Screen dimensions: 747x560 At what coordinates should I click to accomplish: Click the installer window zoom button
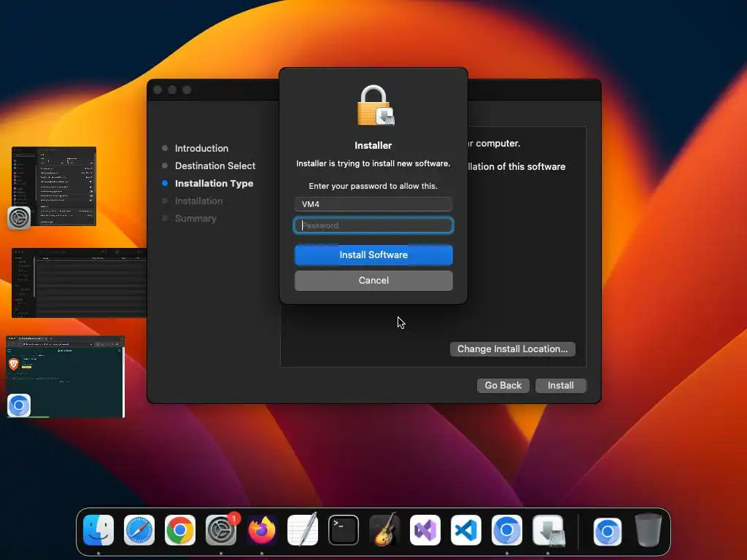(187, 90)
